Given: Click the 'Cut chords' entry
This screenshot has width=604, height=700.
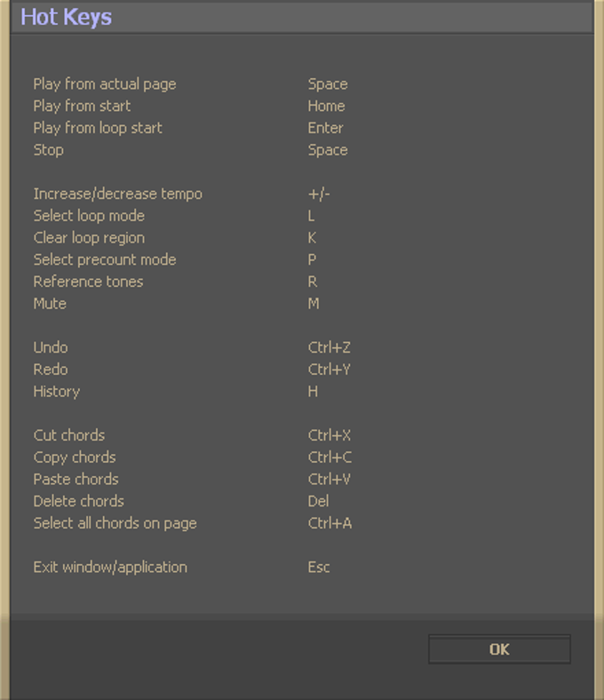Looking at the screenshot, I should tap(69, 435).
